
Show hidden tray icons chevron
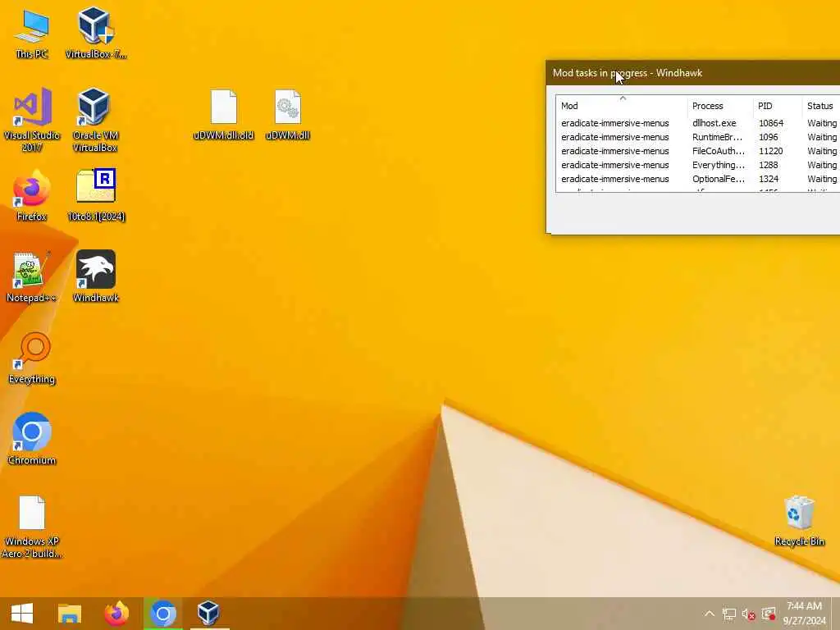tap(710, 614)
